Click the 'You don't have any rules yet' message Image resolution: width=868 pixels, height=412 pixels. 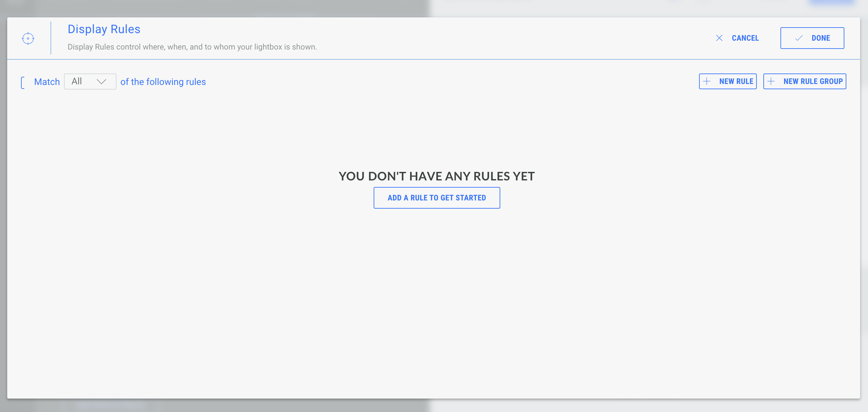coord(437,176)
